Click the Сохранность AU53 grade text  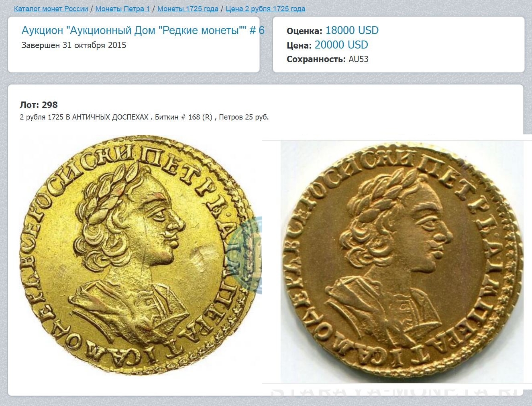point(327,59)
